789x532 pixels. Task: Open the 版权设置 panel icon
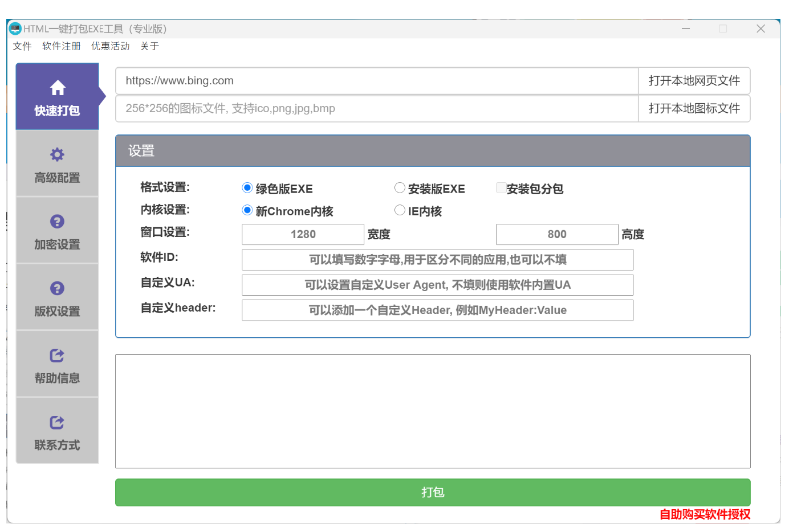click(x=57, y=288)
